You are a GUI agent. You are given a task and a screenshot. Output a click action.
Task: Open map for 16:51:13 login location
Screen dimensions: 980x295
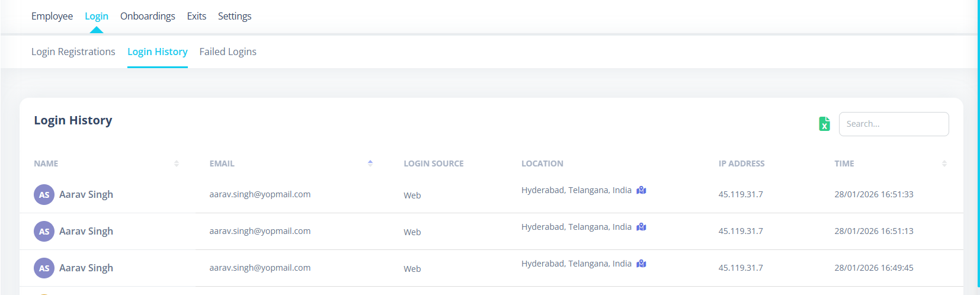click(x=641, y=227)
